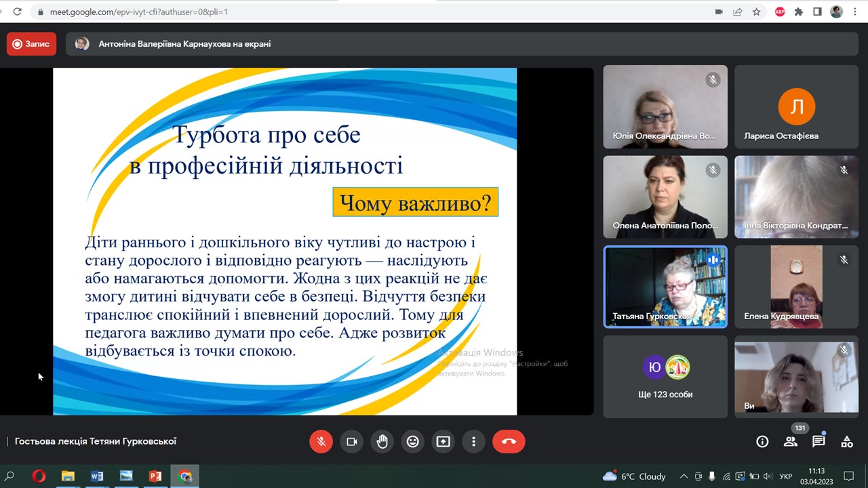The height and width of the screenshot is (488, 868).
Task: Open the in-call chat messages panel
Action: click(x=818, y=441)
